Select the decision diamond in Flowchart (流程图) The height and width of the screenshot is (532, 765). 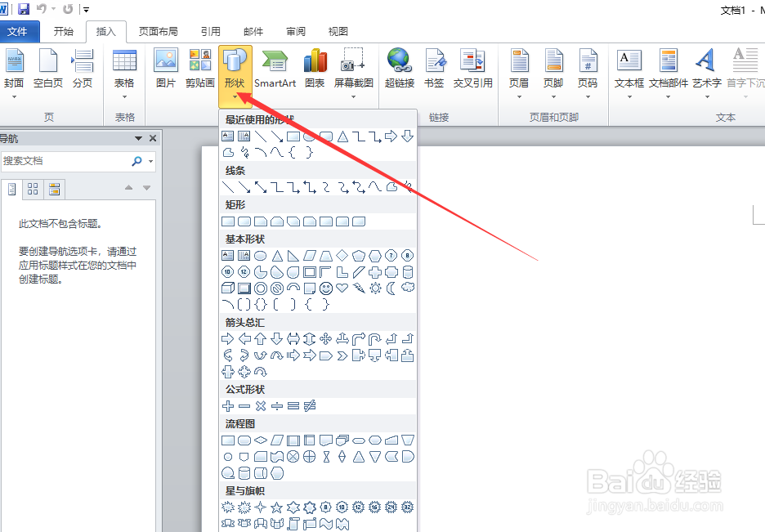pyautogui.click(x=261, y=440)
